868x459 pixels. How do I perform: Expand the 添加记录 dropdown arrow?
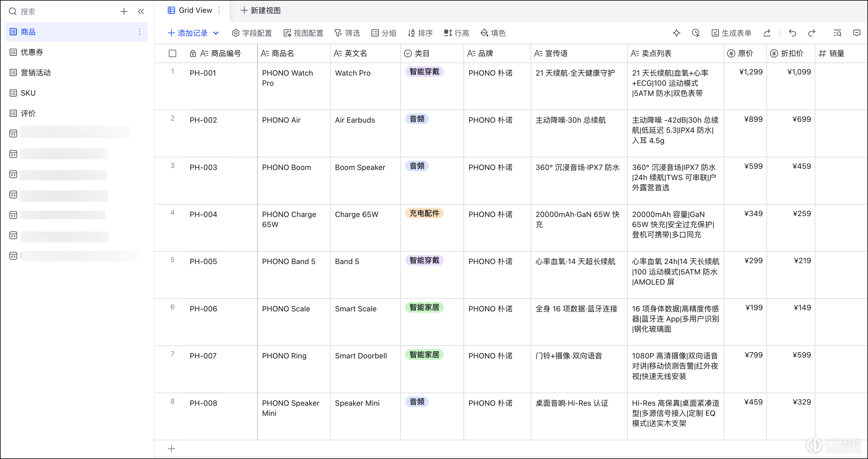click(216, 33)
